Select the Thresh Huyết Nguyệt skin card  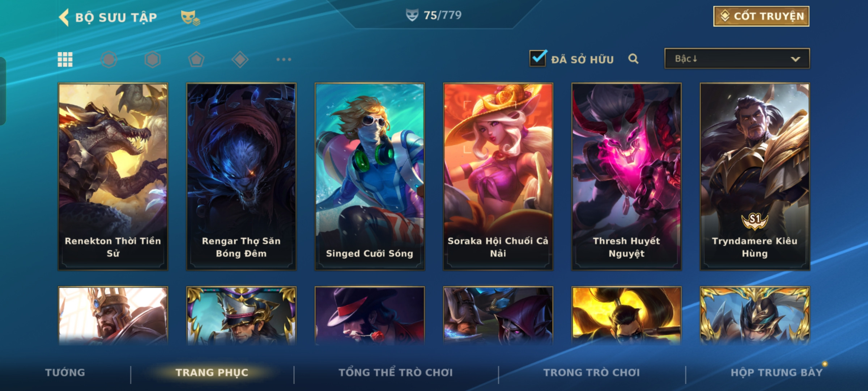point(626,177)
